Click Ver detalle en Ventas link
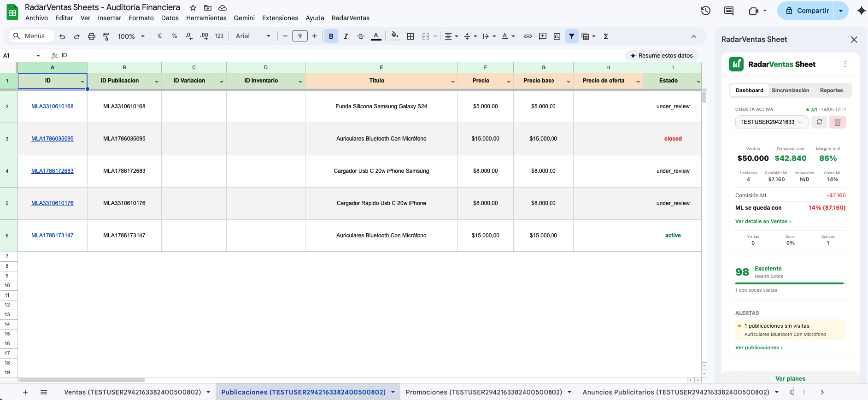The image size is (868, 400). 763,221
